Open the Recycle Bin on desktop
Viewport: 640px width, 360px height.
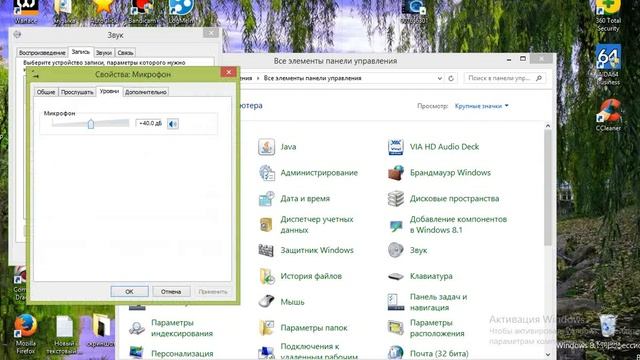tap(607, 327)
